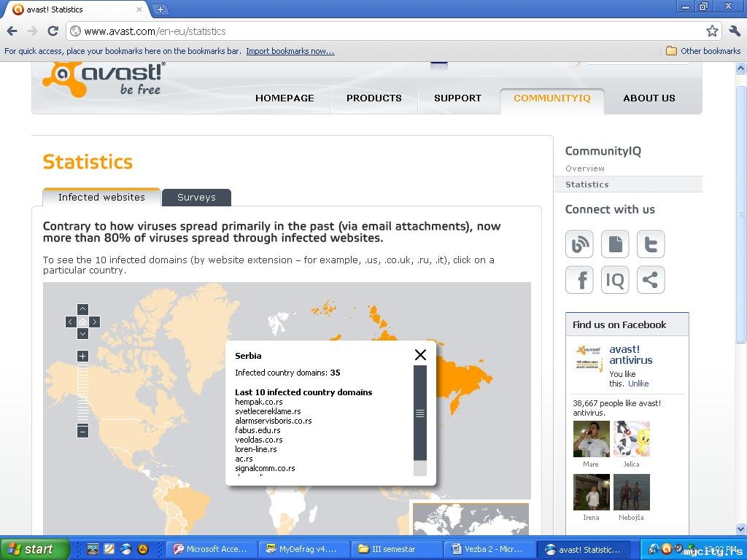Screen dimensions: 747x560
Task: Close the Serbia popup with the X
Action: [420, 355]
